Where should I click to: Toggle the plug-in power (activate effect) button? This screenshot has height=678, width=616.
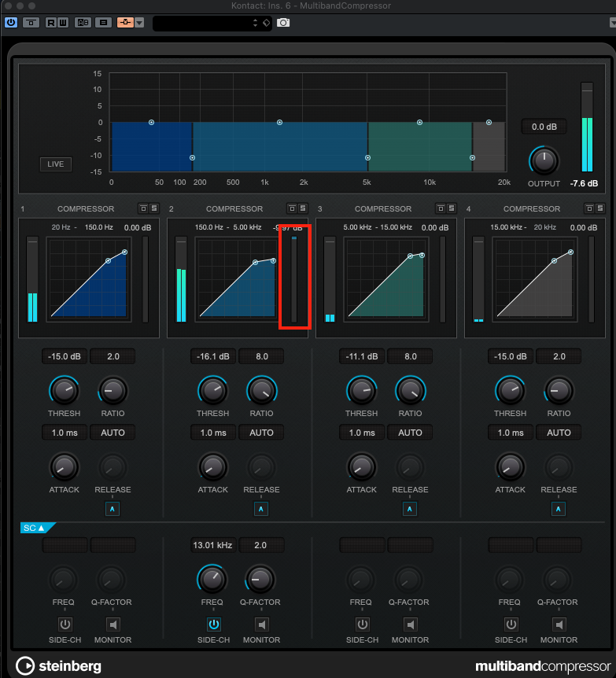pyautogui.click(x=11, y=23)
